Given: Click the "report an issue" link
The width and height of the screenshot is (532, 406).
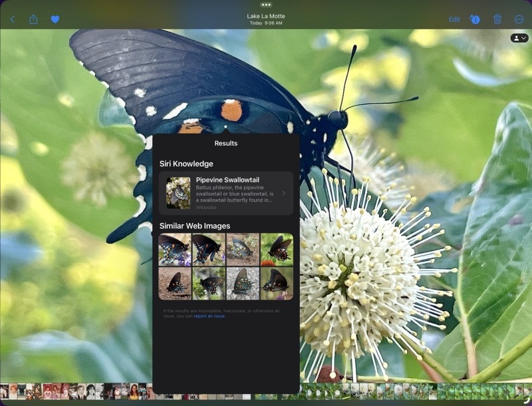Looking at the screenshot, I should click(209, 316).
